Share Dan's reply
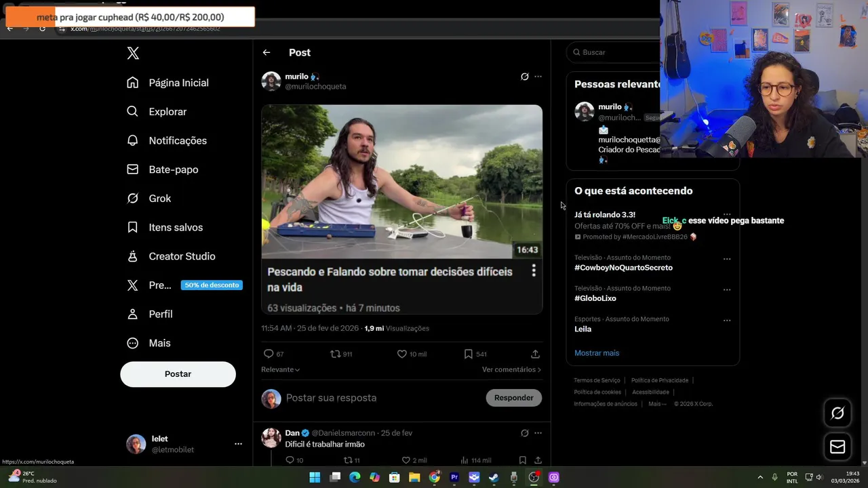The height and width of the screenshot is (488, 868). pos(538,460)
